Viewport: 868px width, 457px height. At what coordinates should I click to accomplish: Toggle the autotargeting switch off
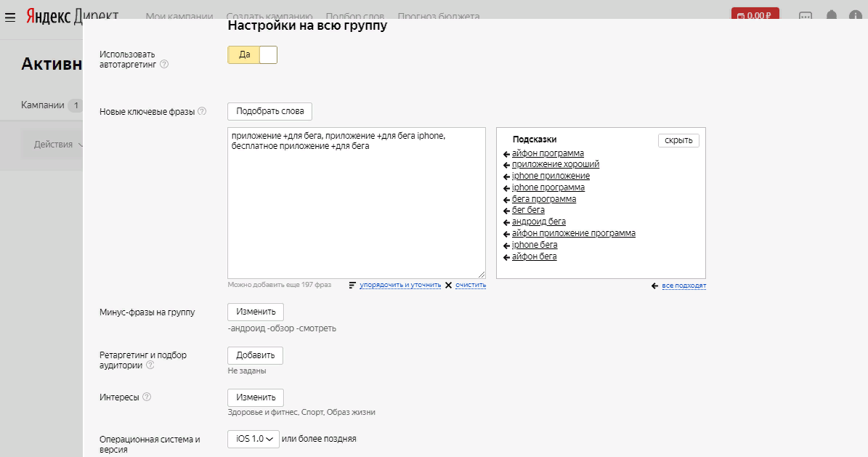(x=268, y=54)
